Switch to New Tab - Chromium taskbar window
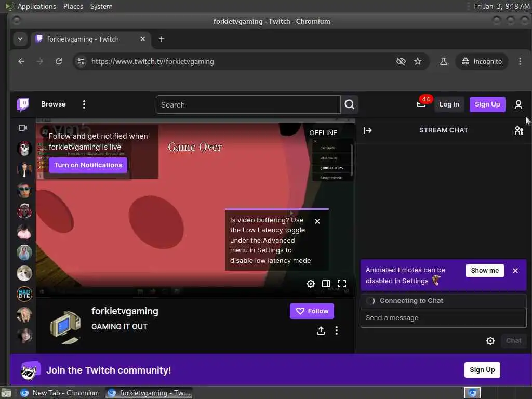The image size is (532, 399). click(x=60, y=393)
